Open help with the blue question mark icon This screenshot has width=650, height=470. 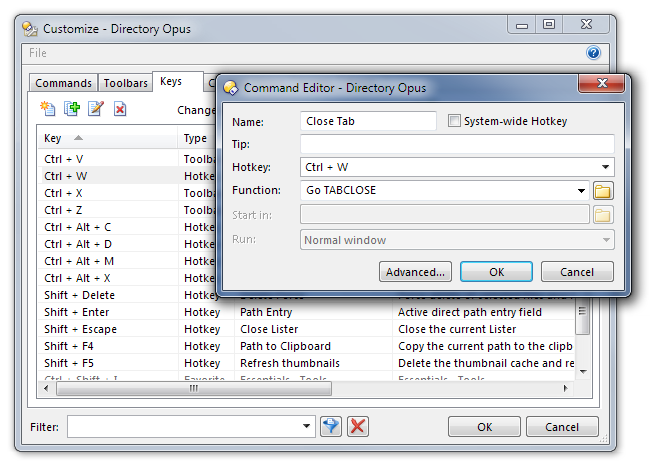[593, 53]
